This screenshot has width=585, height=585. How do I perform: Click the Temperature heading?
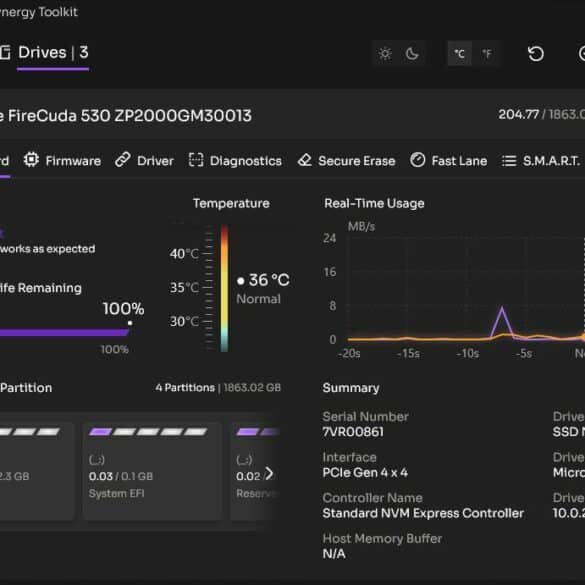click(x=231, y=203)
